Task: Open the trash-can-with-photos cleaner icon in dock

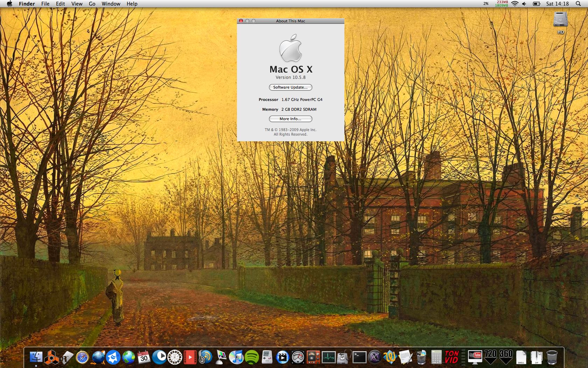Action: (x=421, y=357)
